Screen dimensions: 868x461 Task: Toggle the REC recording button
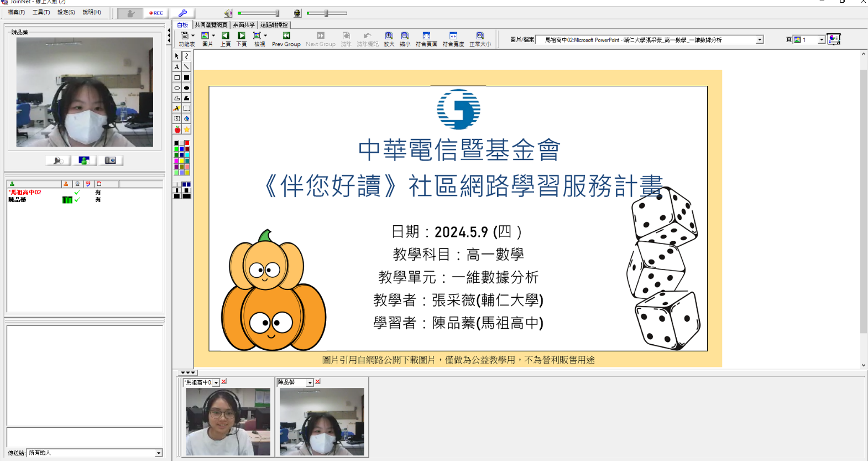click(x=156, y=13)
